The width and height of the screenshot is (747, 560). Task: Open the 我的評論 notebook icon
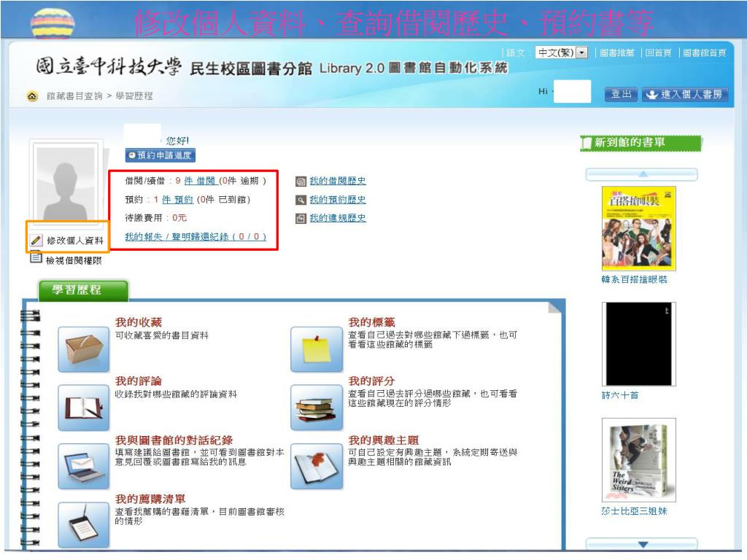[x=84, y=408]
